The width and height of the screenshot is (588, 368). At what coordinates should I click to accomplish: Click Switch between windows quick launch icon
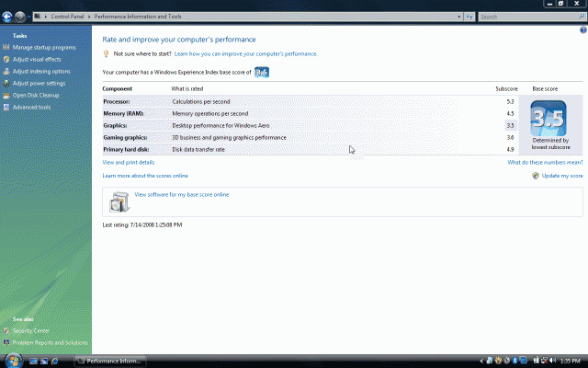tap(44, 362)
